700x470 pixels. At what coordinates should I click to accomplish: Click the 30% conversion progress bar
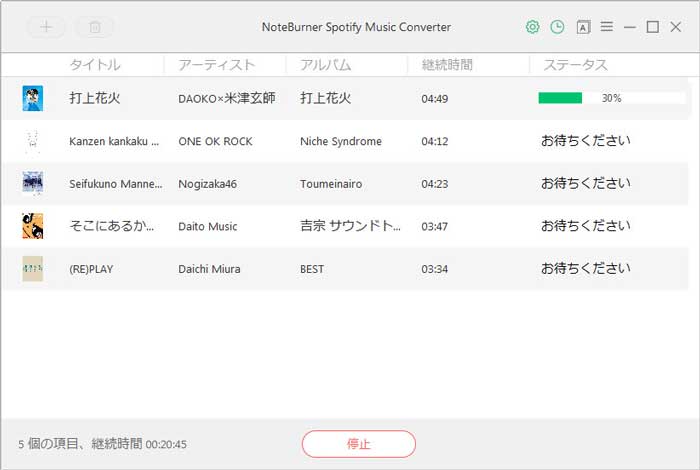pyautogui.click(x=612, y=98)
